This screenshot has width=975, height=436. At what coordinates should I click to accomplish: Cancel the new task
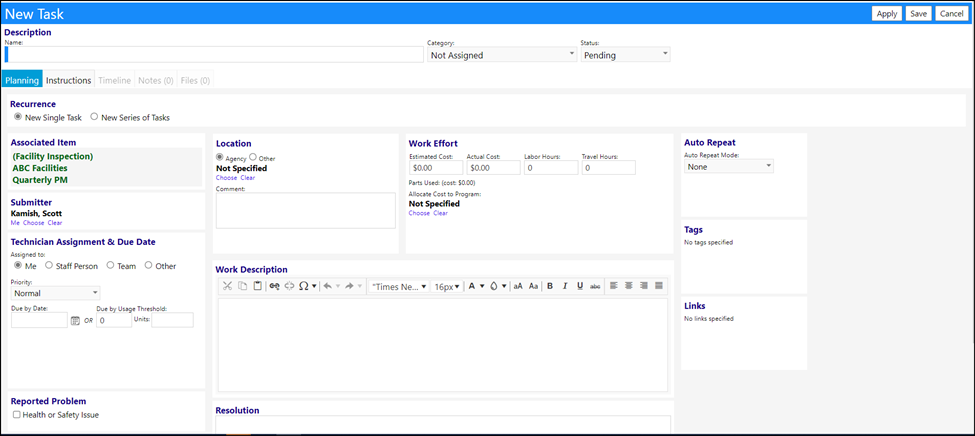[x=951, y=14]
